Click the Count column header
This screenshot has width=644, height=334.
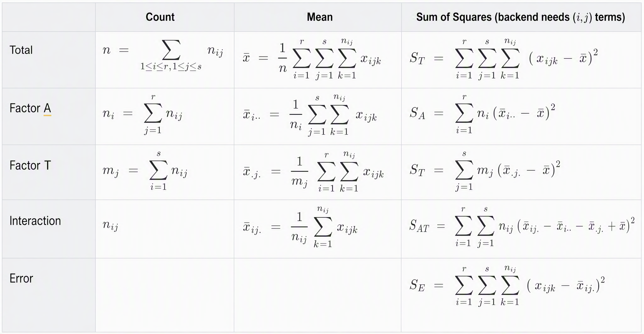tap(160, 17)
